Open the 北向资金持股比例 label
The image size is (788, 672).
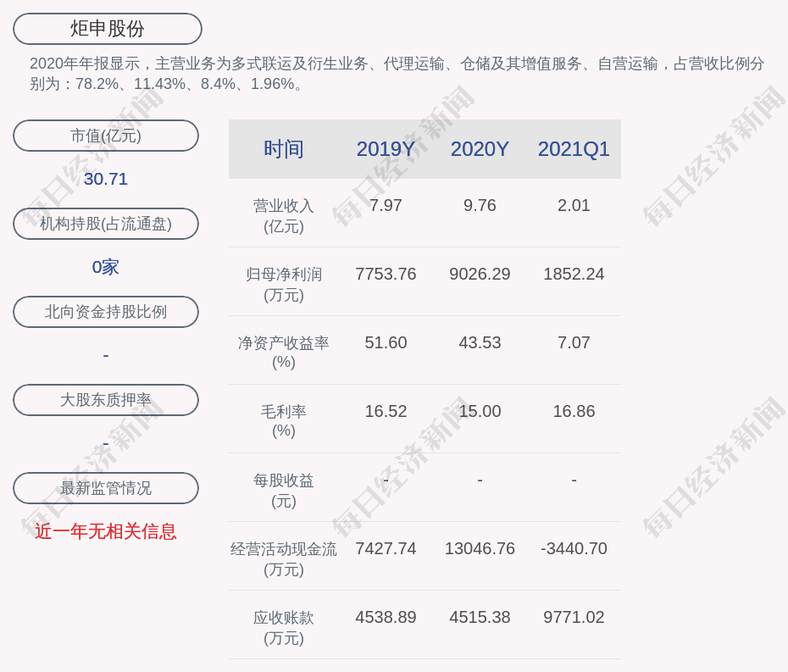[106, 312]
